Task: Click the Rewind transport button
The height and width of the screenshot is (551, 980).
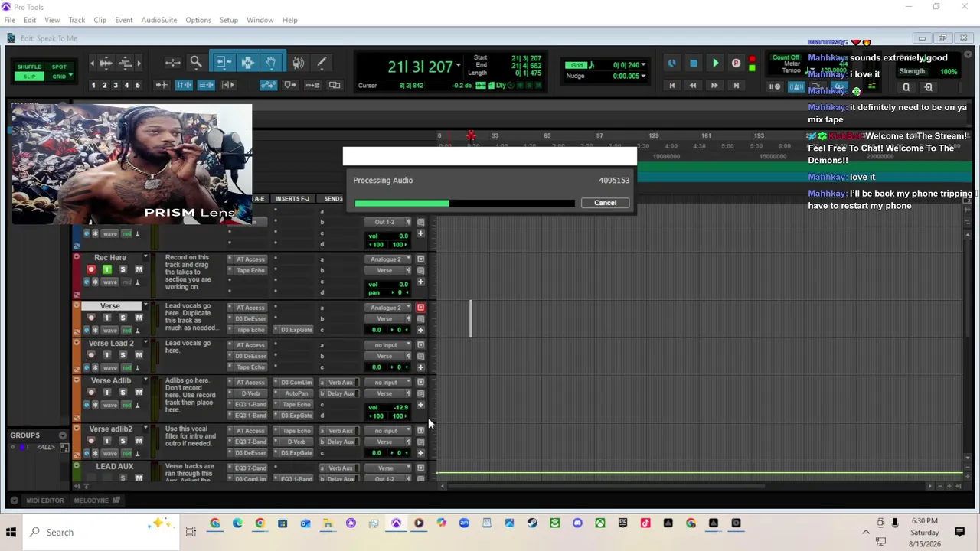Action: click(x=694, y=86)
